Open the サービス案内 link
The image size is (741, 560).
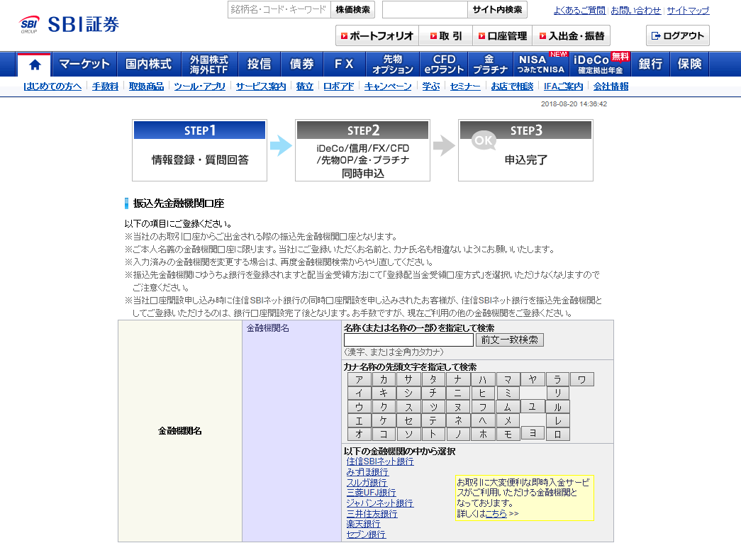tap(261, 86)
